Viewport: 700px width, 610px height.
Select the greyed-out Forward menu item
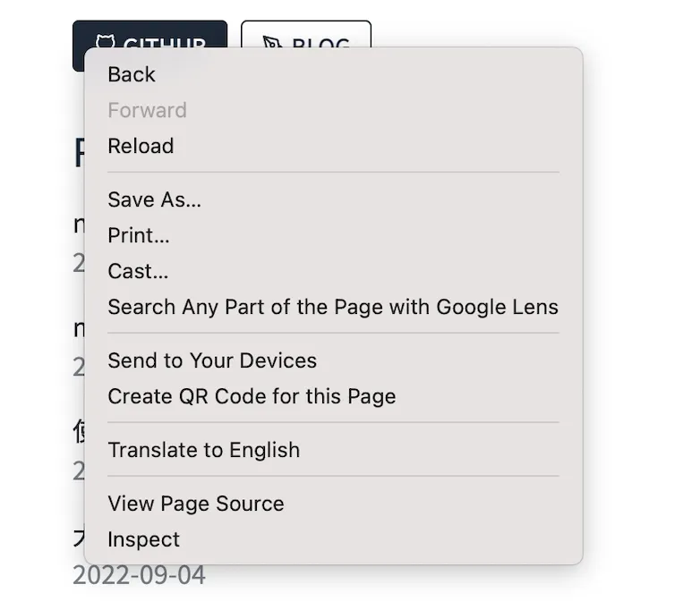[x=147, y=111]
